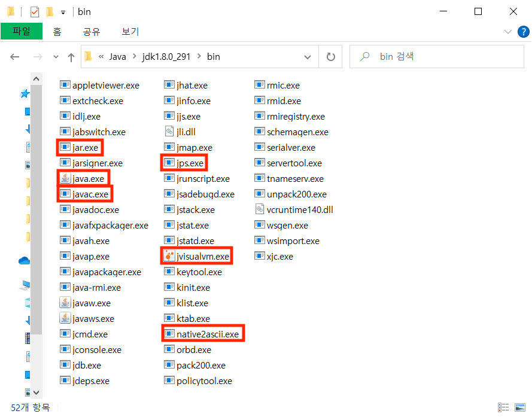Select unpack200.exe file
Image resolution: width=532 pixels, height=417 pixels.
(x=290, y=194)
